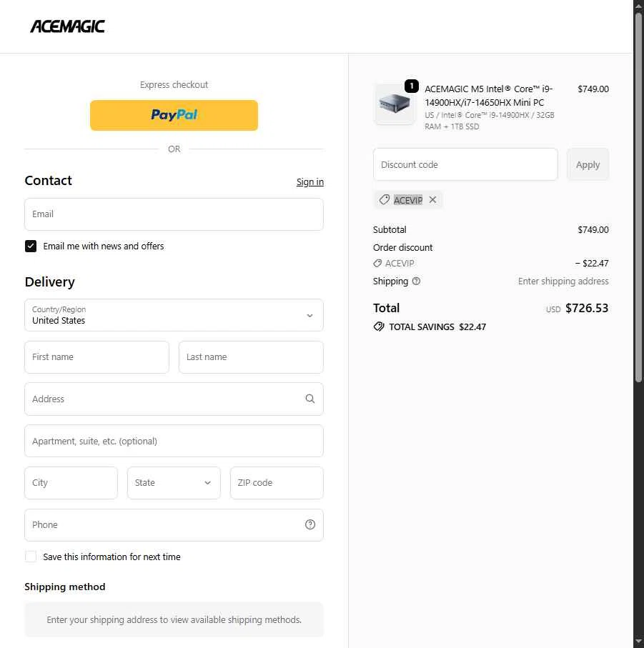Open the Sign in link
Screen dimensions: 644x648
[310, 182]
